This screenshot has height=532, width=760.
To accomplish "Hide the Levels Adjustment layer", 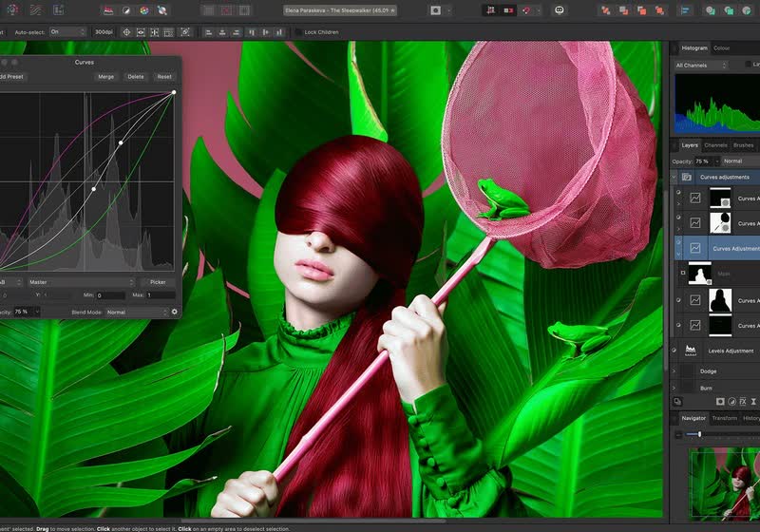I will point(674,350).
